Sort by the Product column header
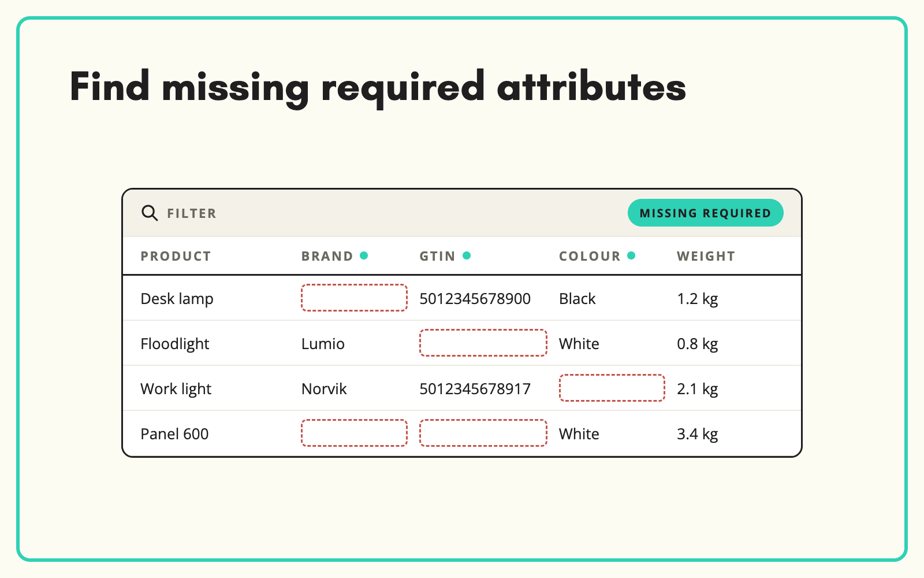Viewport: 924px width, 578px height. (176, 256)
